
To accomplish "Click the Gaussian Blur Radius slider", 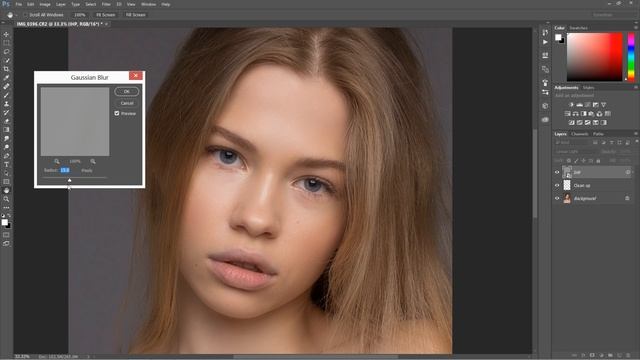I will click(74, 178).
